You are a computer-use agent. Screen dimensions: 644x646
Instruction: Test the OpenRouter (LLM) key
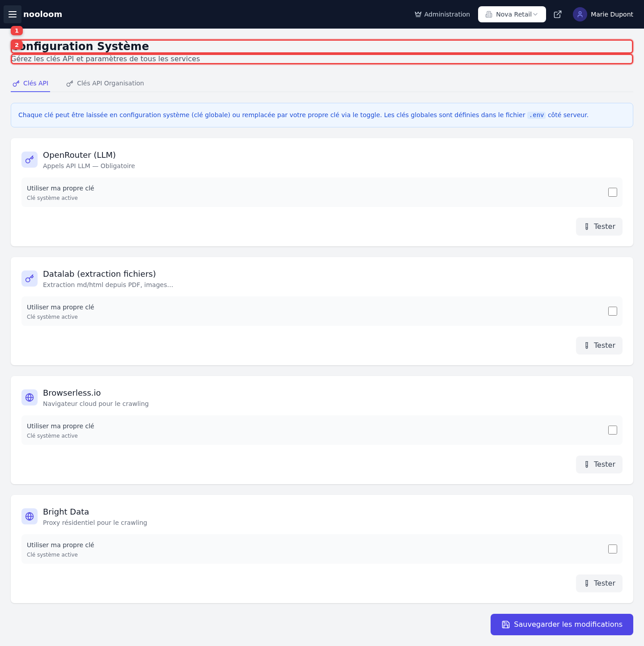click(x=599, y=227)
